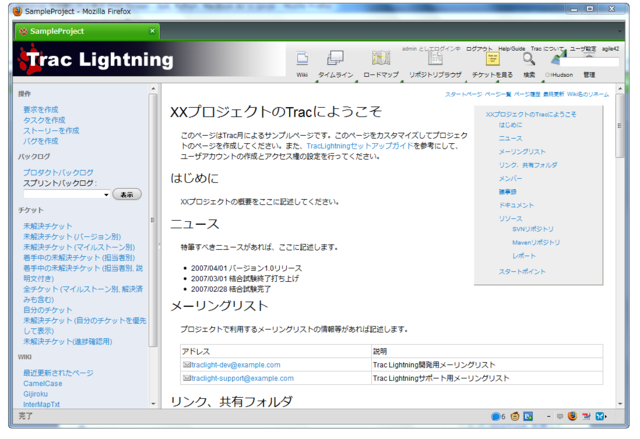640x439 pixels.
Task: Open the TracLightningセットアップガイド link
Action: click(x=360, y=146)
